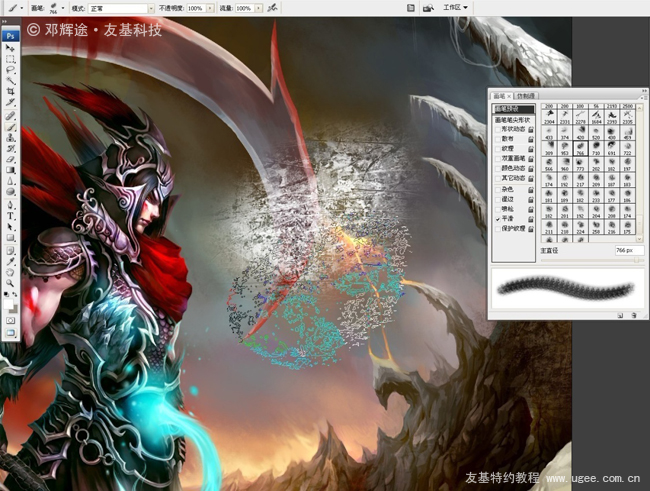Image resolution: width=650 pixels, height=491 pixels.
Task: Select 画笔笔尖形状 in brush panel
Action: [512, 120]
